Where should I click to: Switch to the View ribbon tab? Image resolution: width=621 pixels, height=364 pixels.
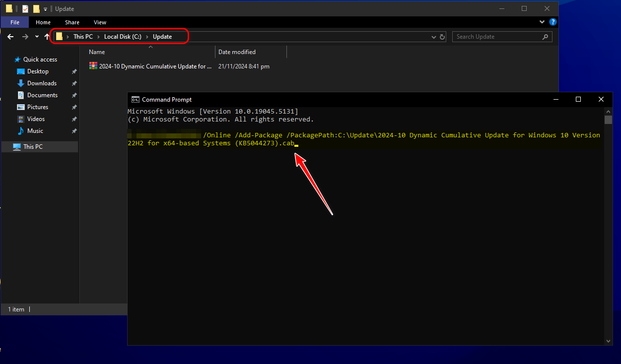100,22
